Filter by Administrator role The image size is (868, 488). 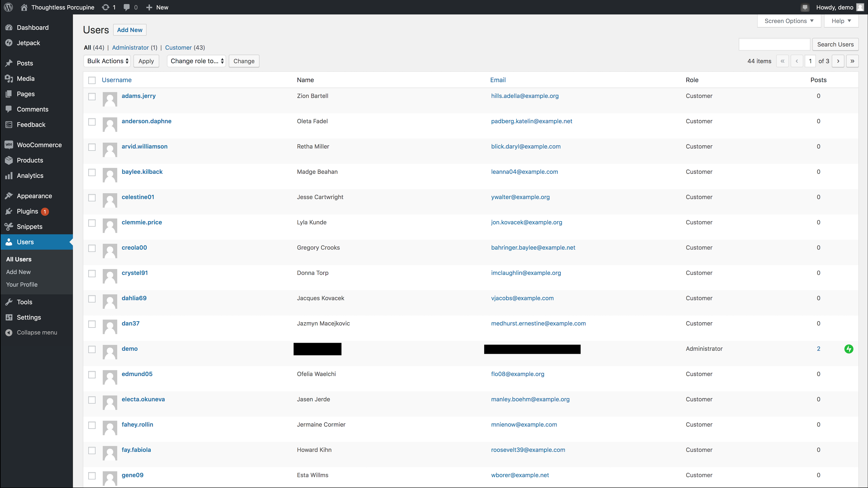coord(130,47)
